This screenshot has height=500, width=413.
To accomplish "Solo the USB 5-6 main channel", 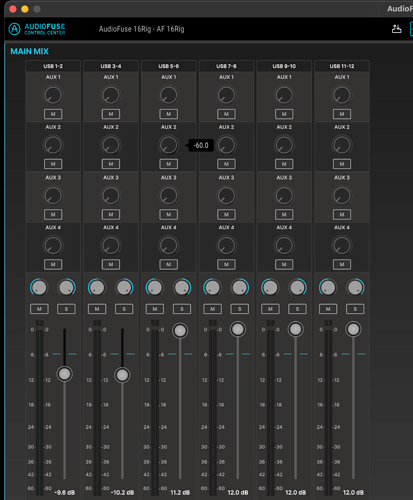I will [x=182, y=309].
